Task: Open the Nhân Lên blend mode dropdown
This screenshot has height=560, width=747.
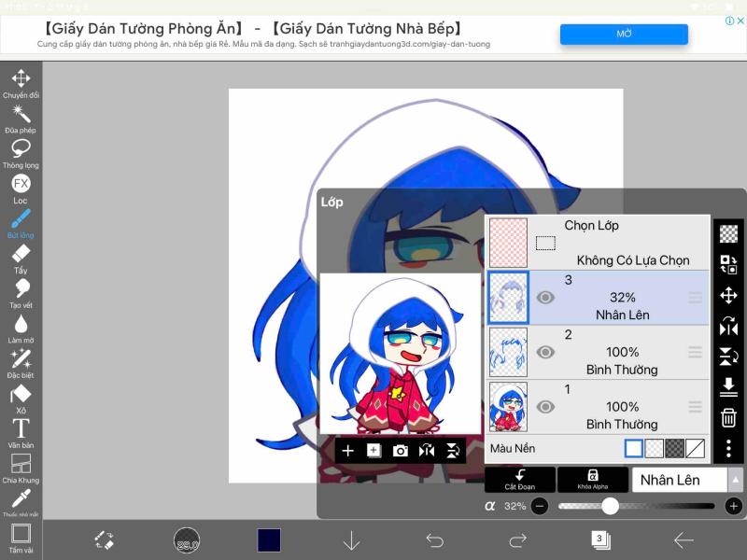Action: (687, 480)
